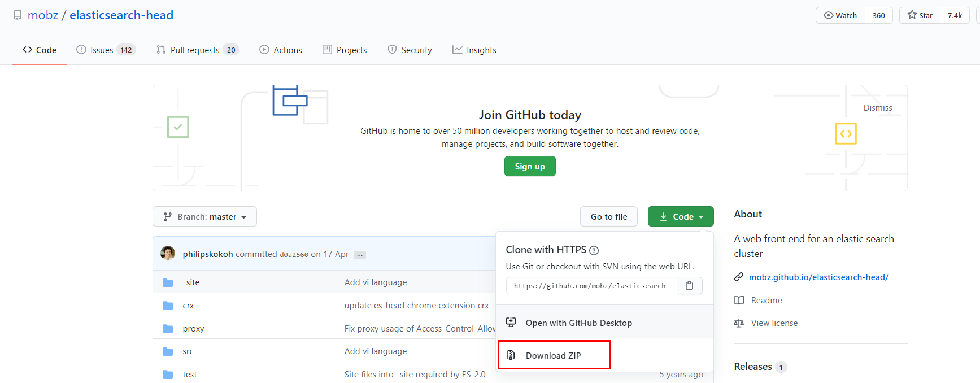Open the crx folder

(x=188, y=306)
